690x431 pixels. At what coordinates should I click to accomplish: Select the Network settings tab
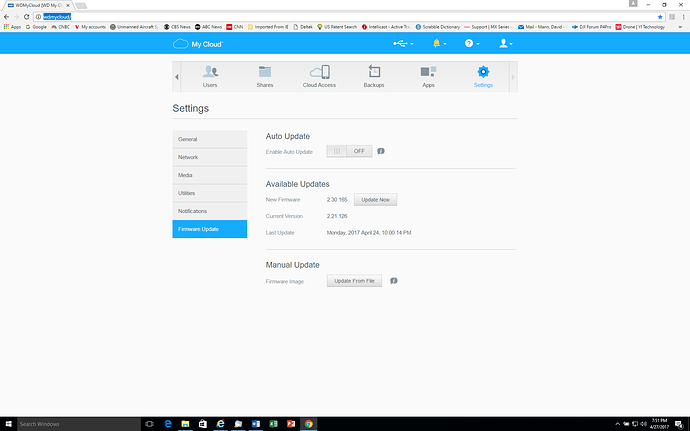click(x=210, y=157)
